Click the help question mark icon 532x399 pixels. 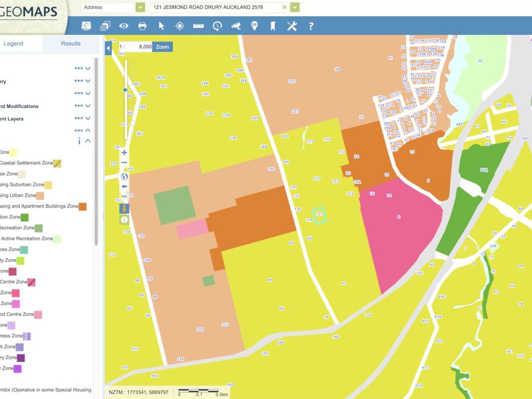(311, 26)
